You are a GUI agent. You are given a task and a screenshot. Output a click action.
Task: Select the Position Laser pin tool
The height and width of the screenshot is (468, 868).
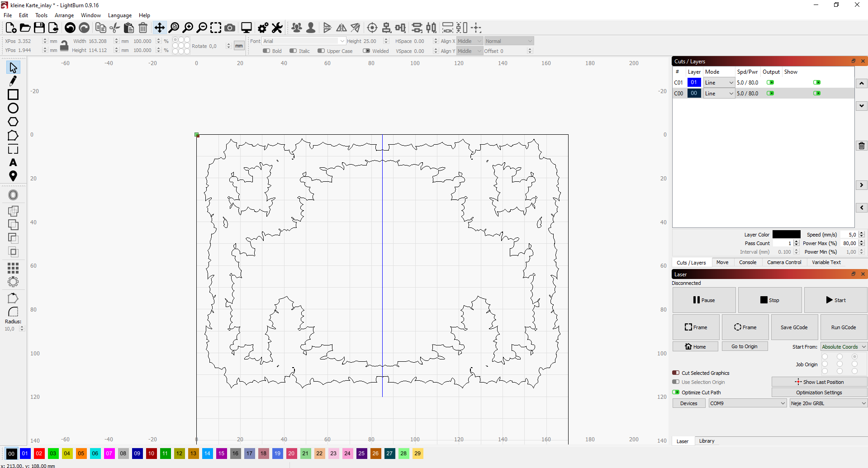point(13,176)
